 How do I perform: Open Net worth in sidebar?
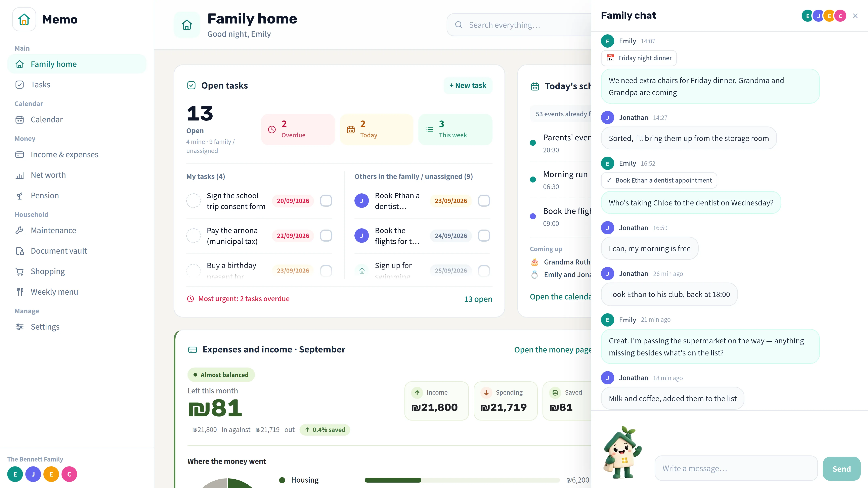coord(77,175)
